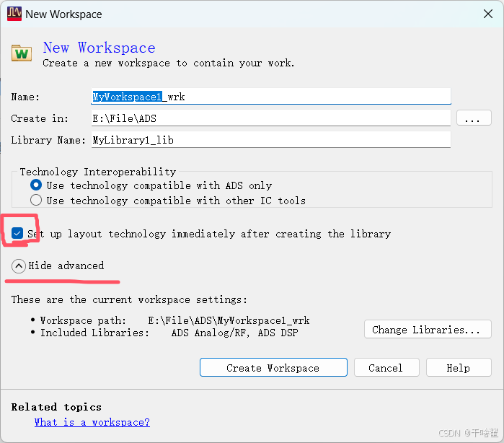This screenshot has height=443, width=504.
Task: Toggle set up layout technology checkbox
Action: tap(17, 233)
